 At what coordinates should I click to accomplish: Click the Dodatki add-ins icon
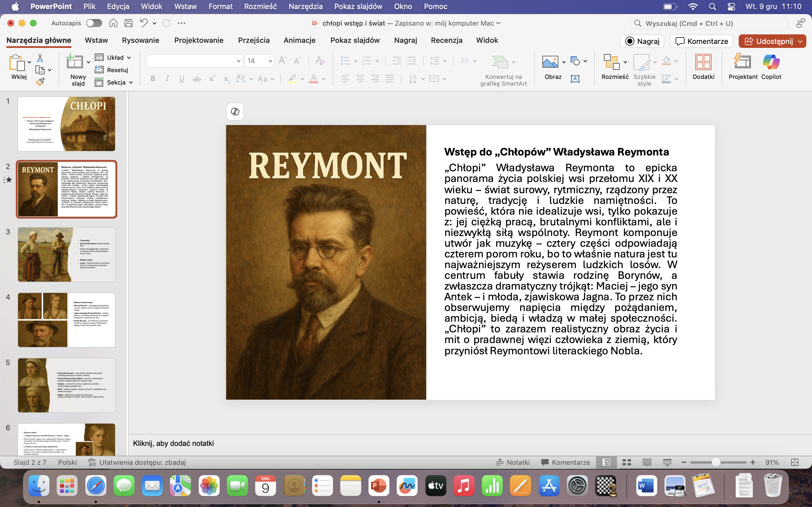(703, 67)
